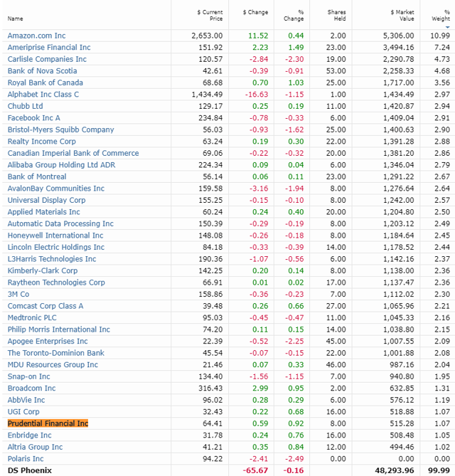Open Alibaba Group Holding Ltd ADR

(x=61, y=165)
